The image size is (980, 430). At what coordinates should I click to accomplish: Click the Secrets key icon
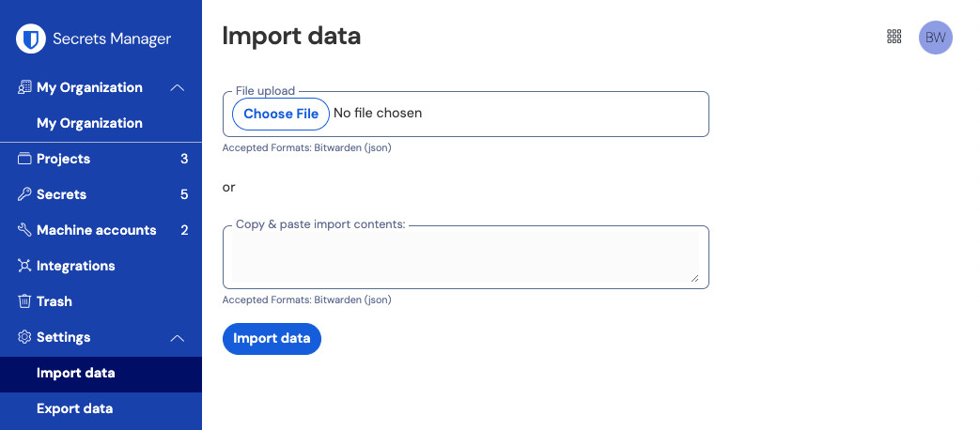25,194
